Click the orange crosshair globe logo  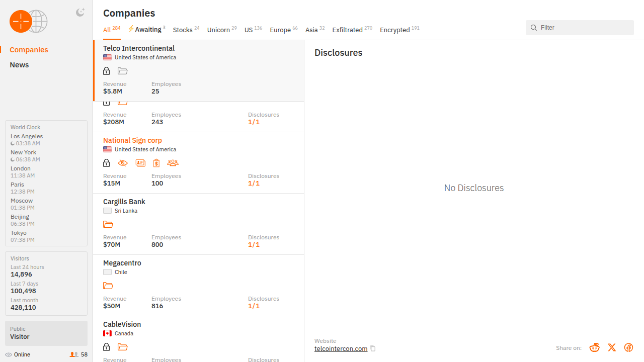point(28,22)
